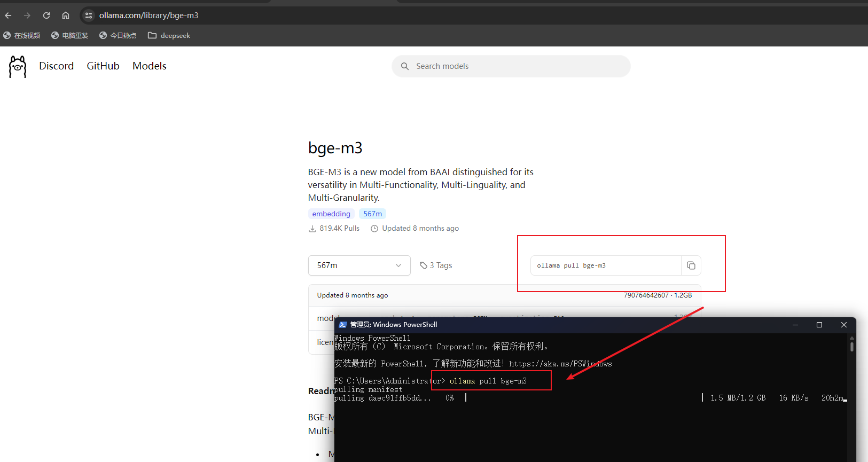Click the pulling manifest line in PowerShell
868x462 pixels.
(x=368, y=389)
